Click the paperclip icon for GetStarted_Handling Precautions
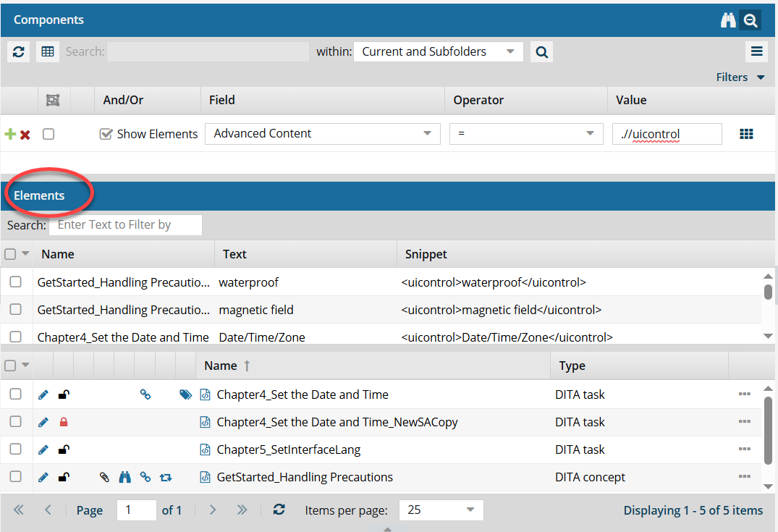778x532 pixels. click(104, 477)
